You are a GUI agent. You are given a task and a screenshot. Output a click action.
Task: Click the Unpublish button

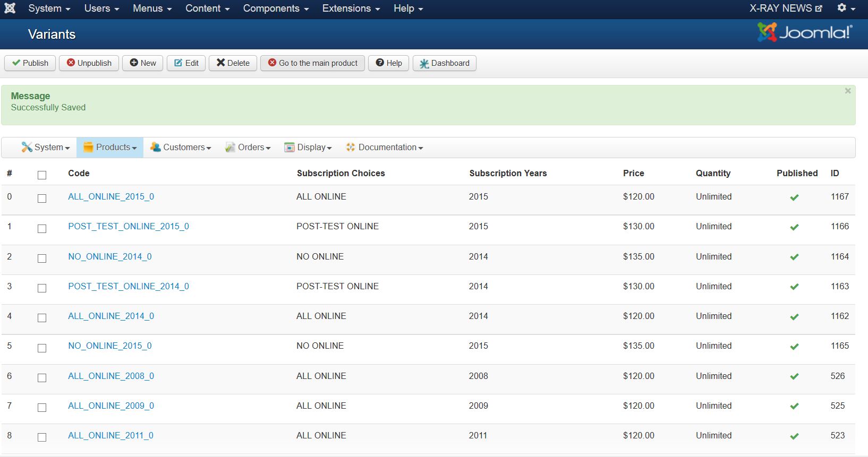click(x=89, y=63)
